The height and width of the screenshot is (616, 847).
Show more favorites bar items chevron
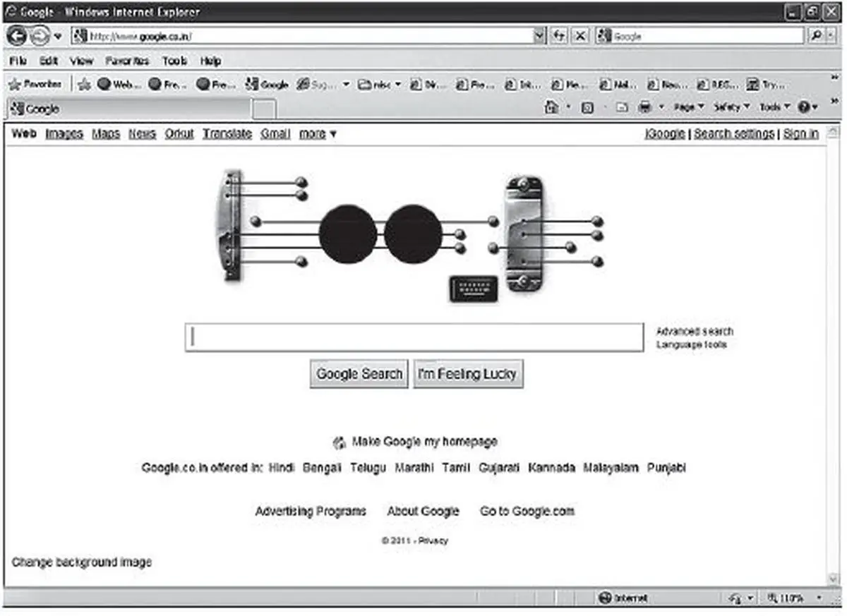pyautogui.click(x=836, y=78)
